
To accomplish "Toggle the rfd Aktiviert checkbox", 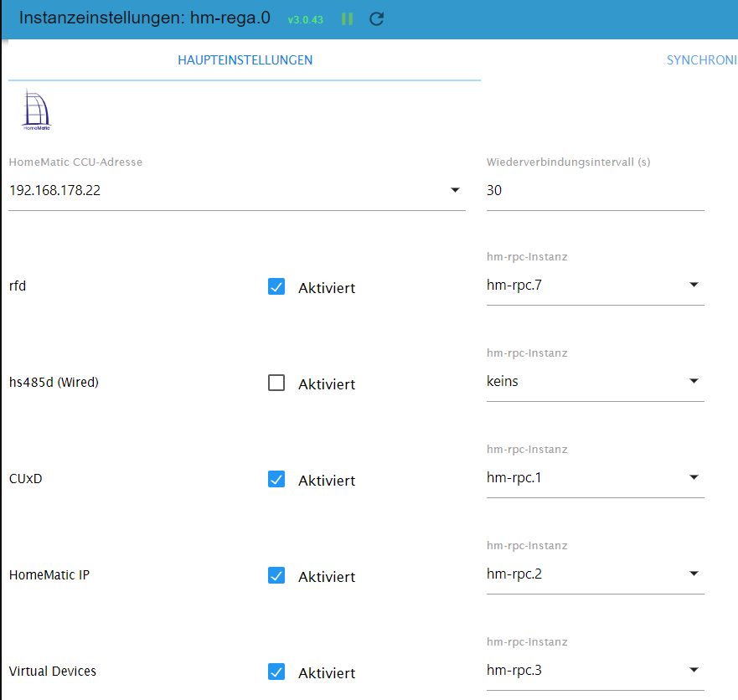I will pyautogui.click(x=276, y=286).
